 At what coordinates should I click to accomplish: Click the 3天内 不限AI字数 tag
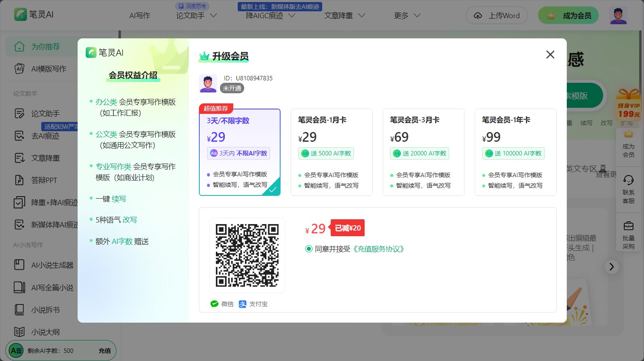[x=239, y=153]
